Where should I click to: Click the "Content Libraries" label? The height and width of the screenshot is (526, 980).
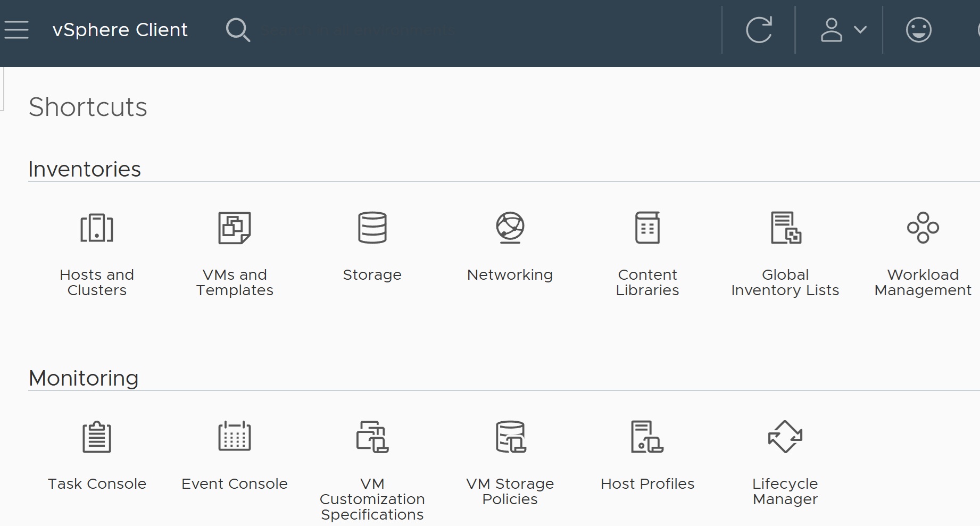click(647, 282)
